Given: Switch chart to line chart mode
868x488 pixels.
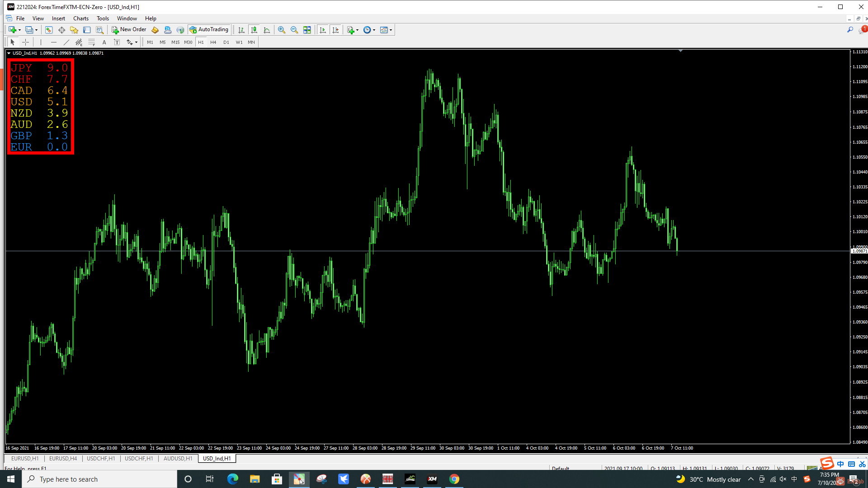Looking at the screenshot, I should pos(267,30).
